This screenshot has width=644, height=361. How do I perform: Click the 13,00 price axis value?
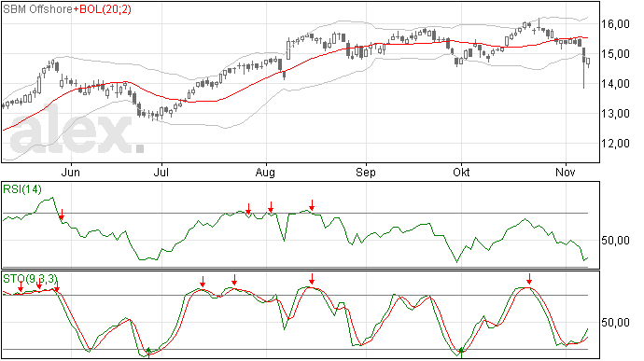coord(615,114)
